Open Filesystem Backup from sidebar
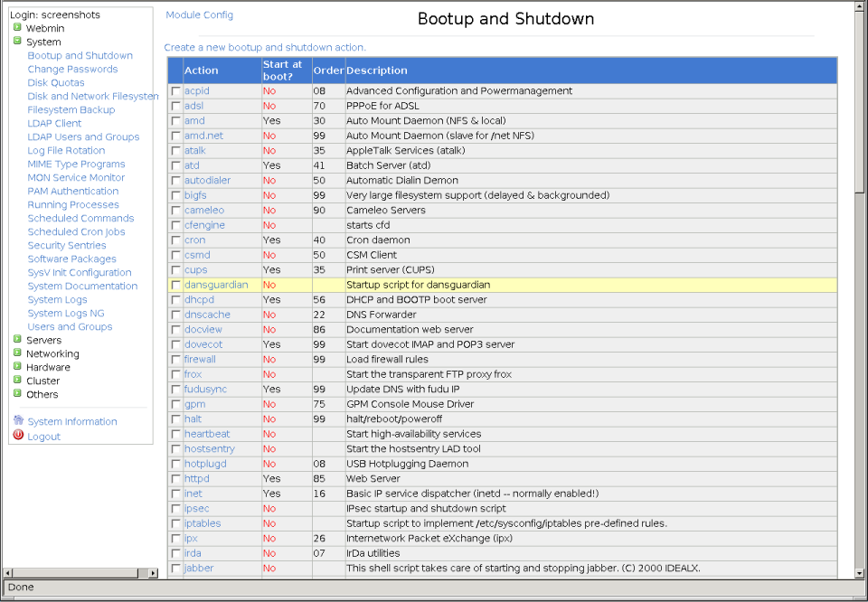Screen dimensions: 868x602 (71, 109)
